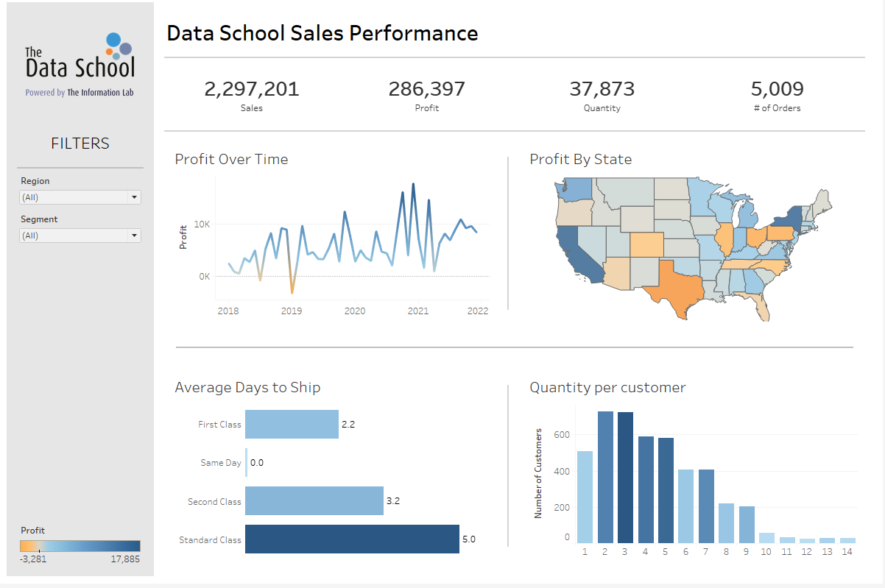Click The Data School logo
Image resolution: width=885 pixels, height=588 pixels.
coord(80,65)
